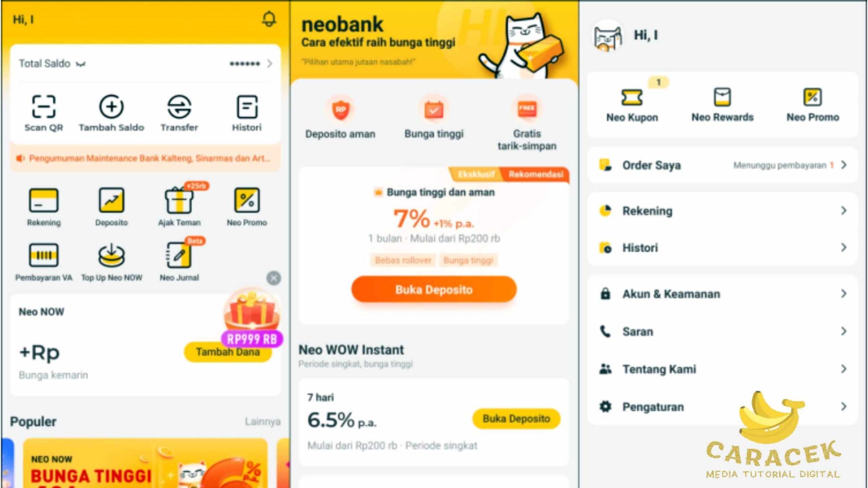This screenshot has height=488, width=868.
Task: Open the Scan QR icon
Action: click(44, 106)
